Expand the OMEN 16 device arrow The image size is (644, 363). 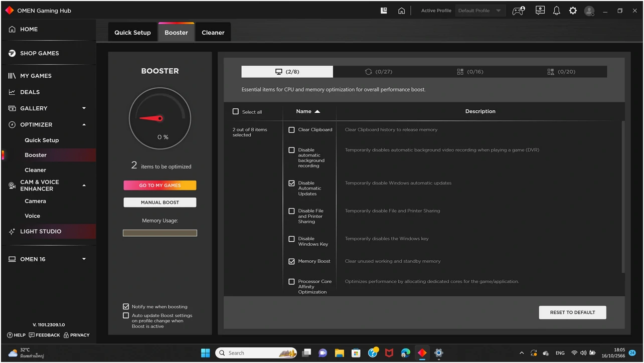tap(84, 259)
